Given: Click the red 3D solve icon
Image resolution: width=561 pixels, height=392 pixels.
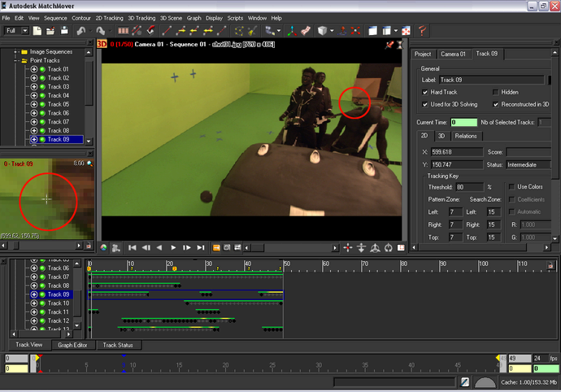Looking at the screenshot, I should pyautogui.click(x=151, y=31).
